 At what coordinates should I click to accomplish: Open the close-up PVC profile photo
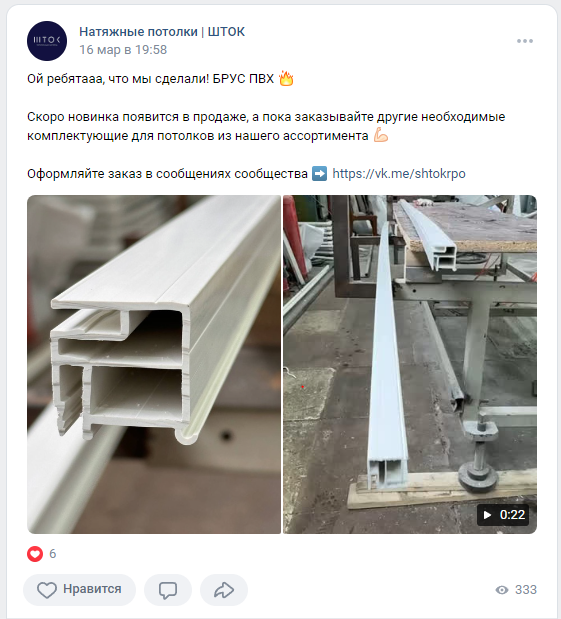coord(154,364)
